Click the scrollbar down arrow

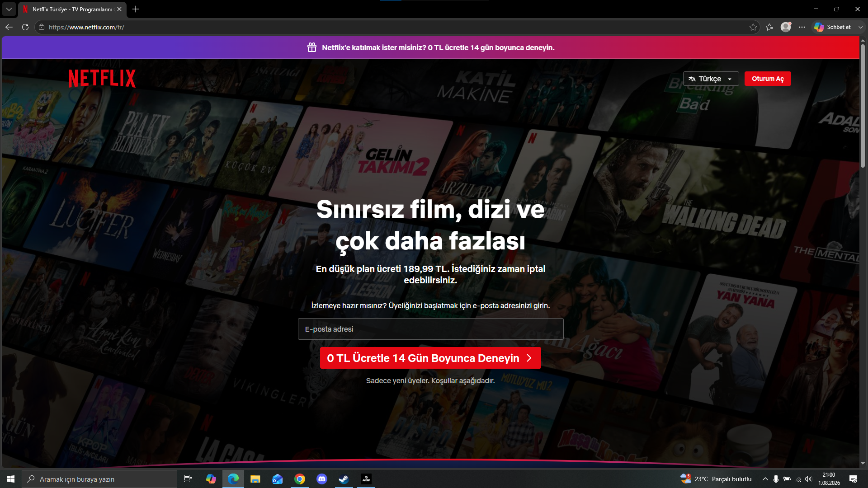[x=863, y=463]
